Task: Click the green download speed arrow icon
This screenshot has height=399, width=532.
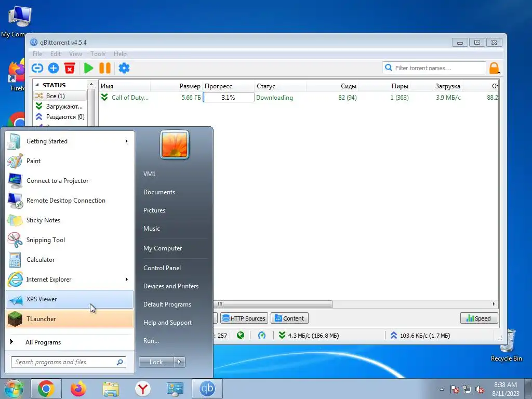Action: click(282, 336)
